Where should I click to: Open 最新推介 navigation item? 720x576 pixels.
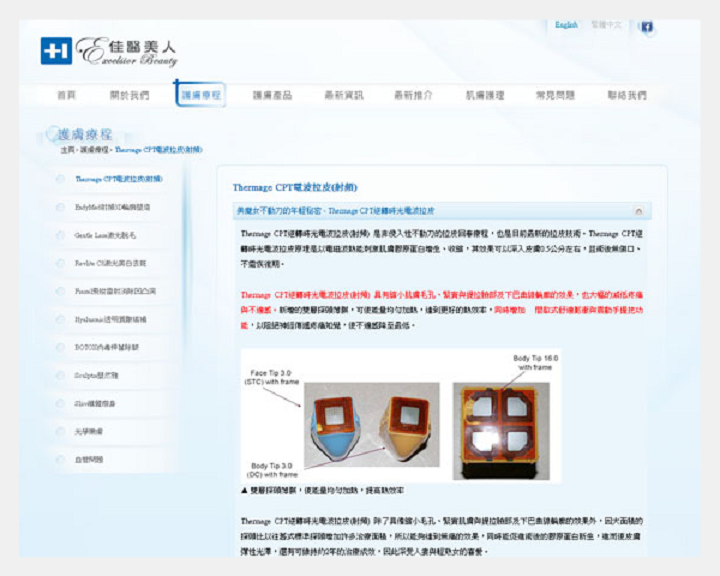413,95
